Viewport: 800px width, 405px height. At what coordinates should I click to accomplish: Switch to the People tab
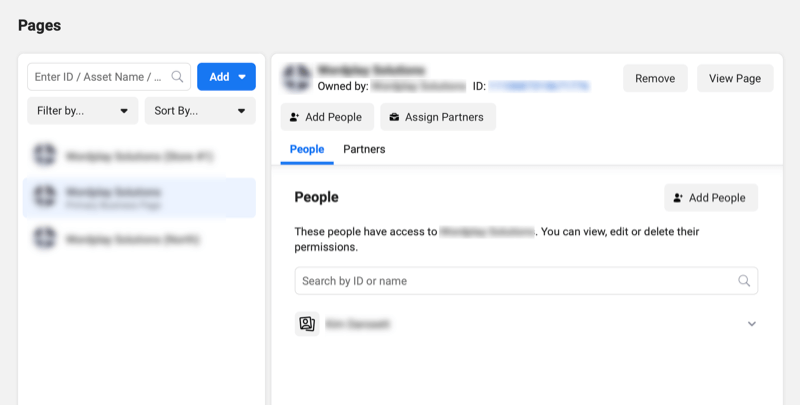coord(307,149)
